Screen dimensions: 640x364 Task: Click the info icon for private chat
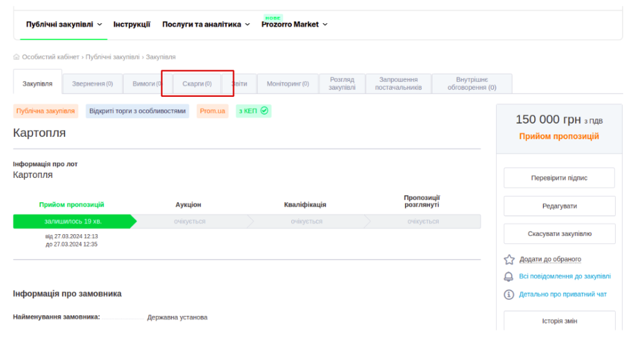pyautogui.click(x=509, y=294)
